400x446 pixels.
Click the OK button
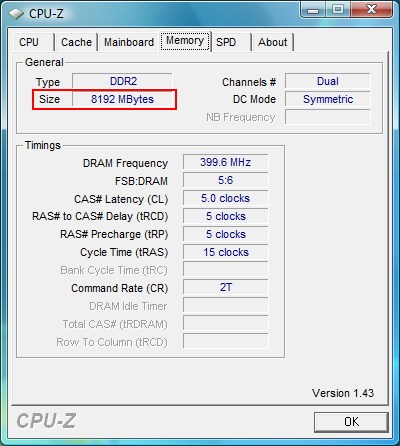tap(351, 422)
